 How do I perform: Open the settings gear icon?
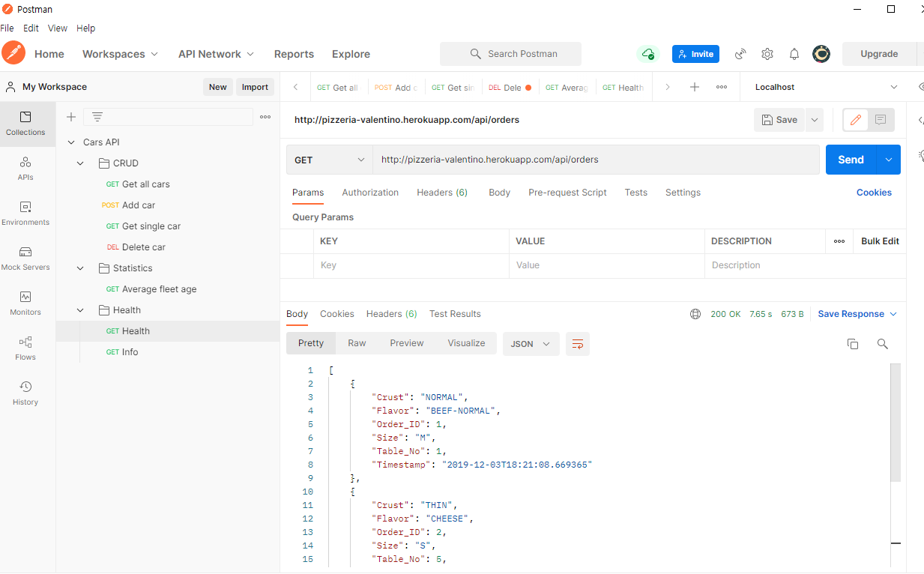[x=767, y=54]
